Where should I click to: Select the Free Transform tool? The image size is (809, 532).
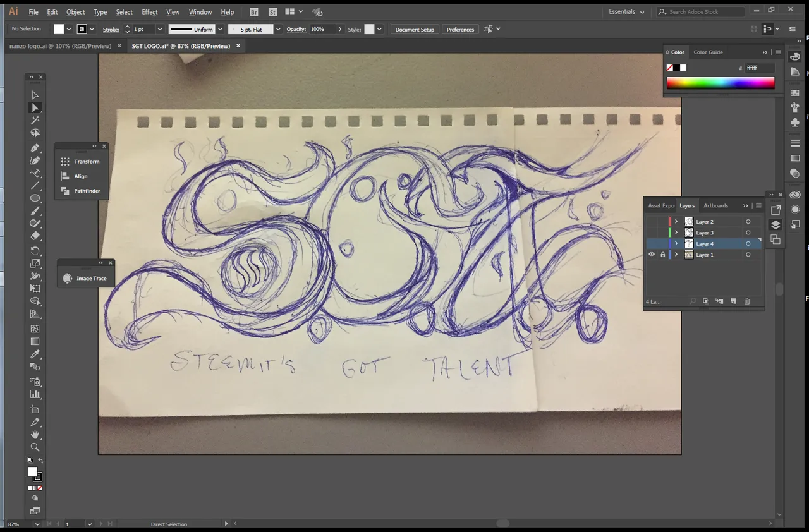coord(35,289)
